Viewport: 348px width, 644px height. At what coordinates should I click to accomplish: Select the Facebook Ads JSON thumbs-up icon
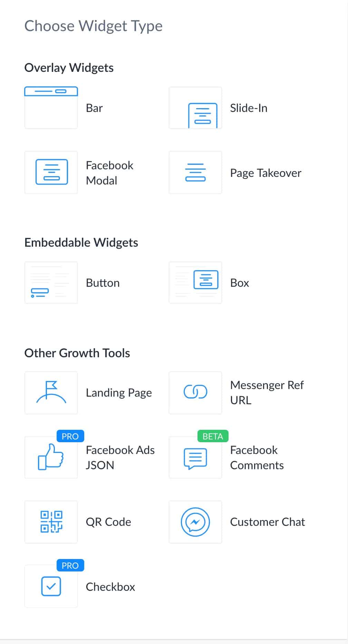(x=51, y=457)
